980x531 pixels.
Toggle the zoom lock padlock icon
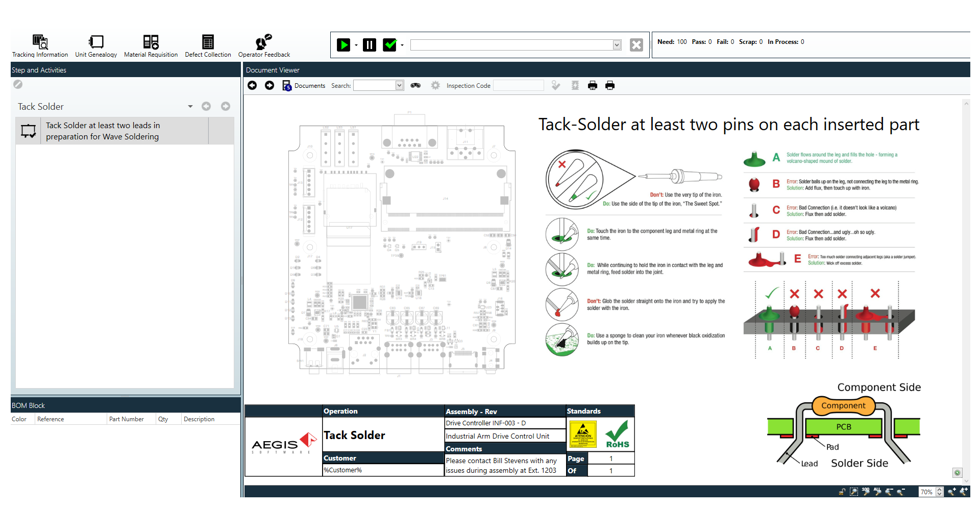(x=842, y=492)
